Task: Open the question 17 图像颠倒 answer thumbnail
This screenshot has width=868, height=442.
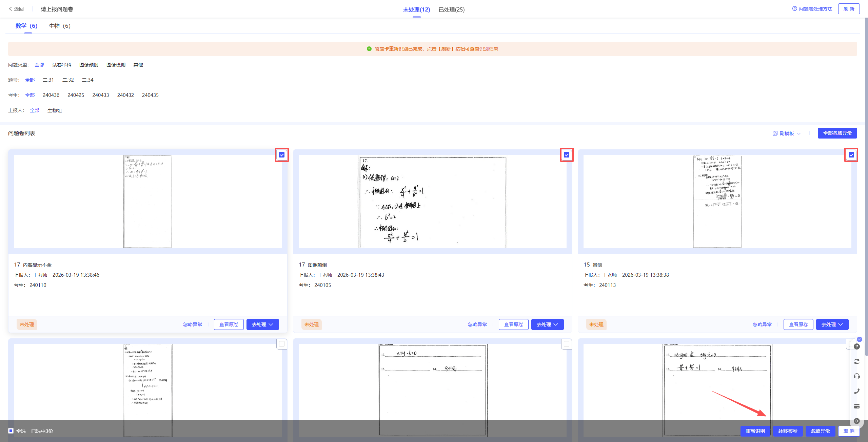Action: [x=432, y=202]
